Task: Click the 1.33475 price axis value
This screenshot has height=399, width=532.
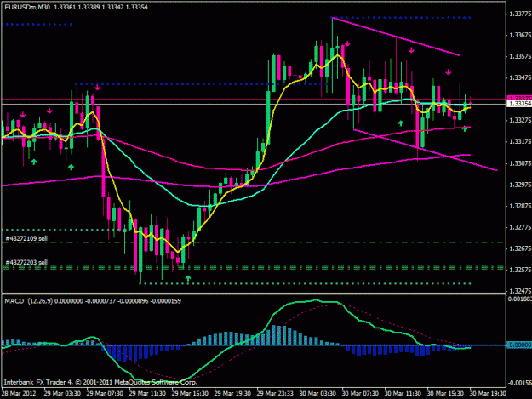Action: (x=520, y=78)
